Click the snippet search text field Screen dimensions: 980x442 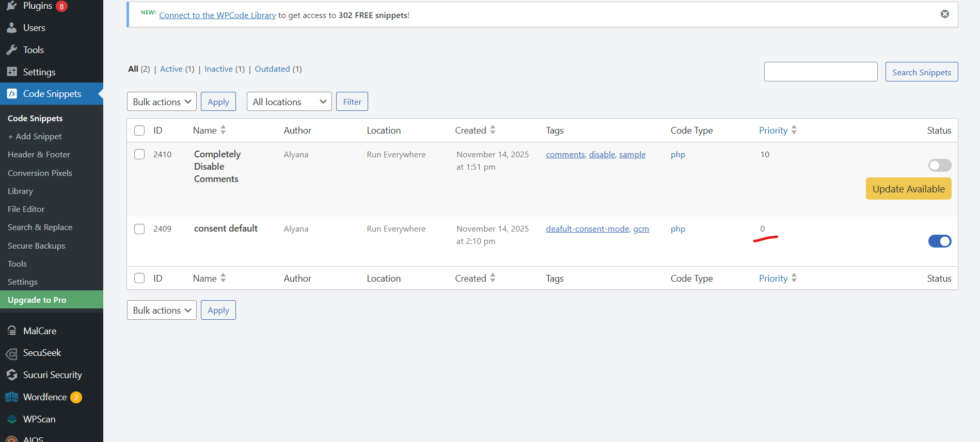pos(820,72)
